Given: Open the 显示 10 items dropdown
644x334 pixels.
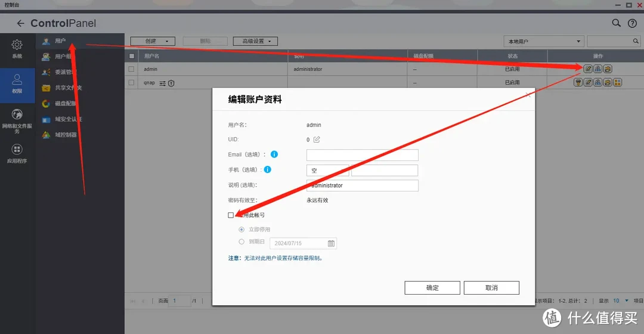Looking at the screenshot, I should point(620,301).
